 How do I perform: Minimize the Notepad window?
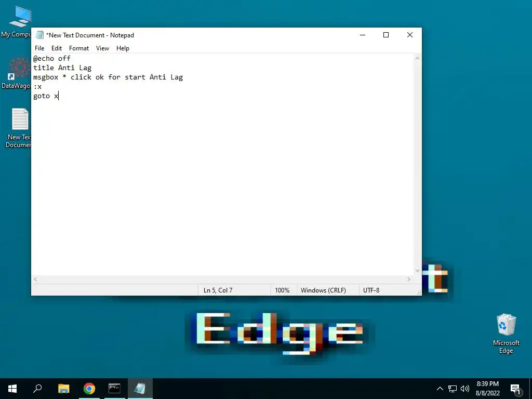tap(362, 35)
